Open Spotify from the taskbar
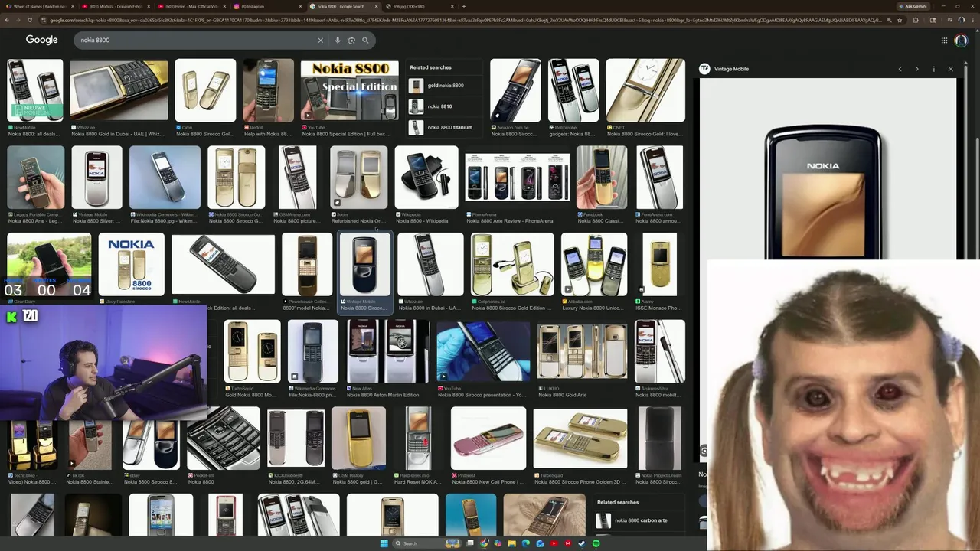 pyautogui.click(x=596, y=543)
